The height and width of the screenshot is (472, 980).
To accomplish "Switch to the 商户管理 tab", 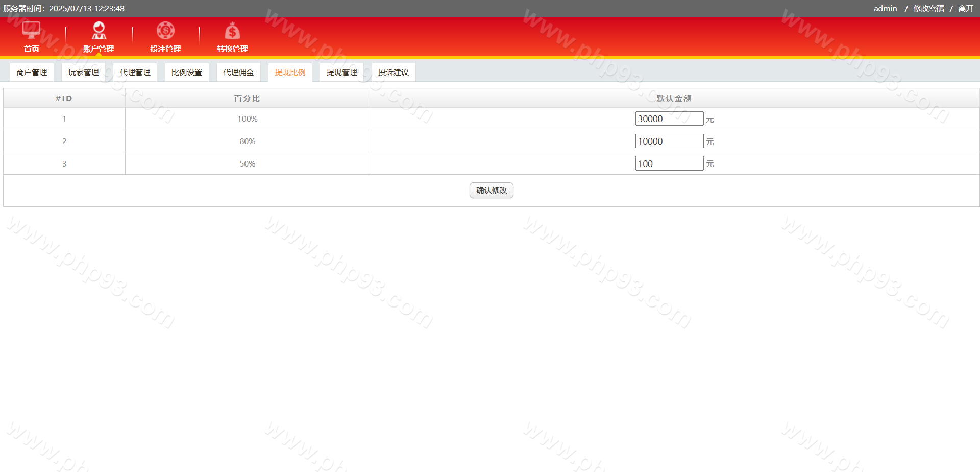I will pos(32,73).
